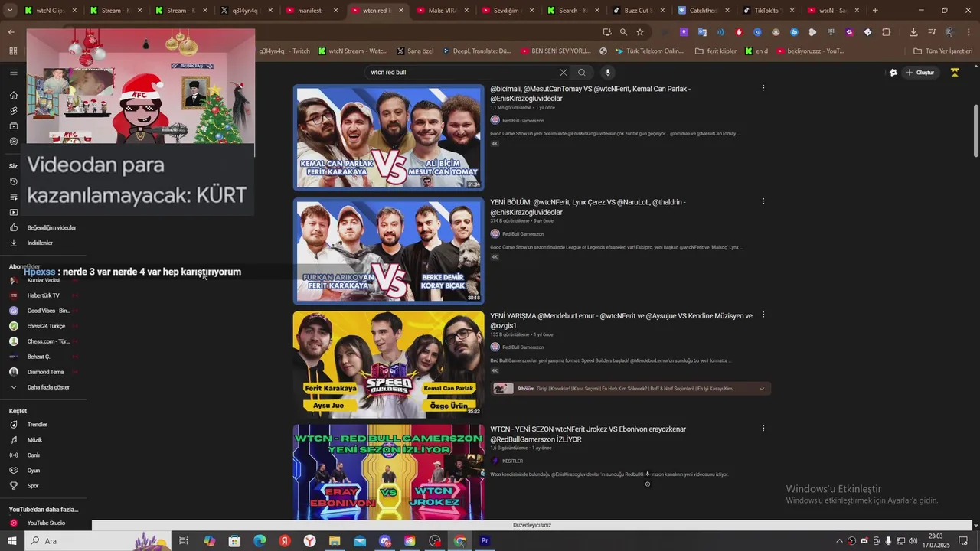
Task: Show hidden system tray icons chevron
Action: 839,541
